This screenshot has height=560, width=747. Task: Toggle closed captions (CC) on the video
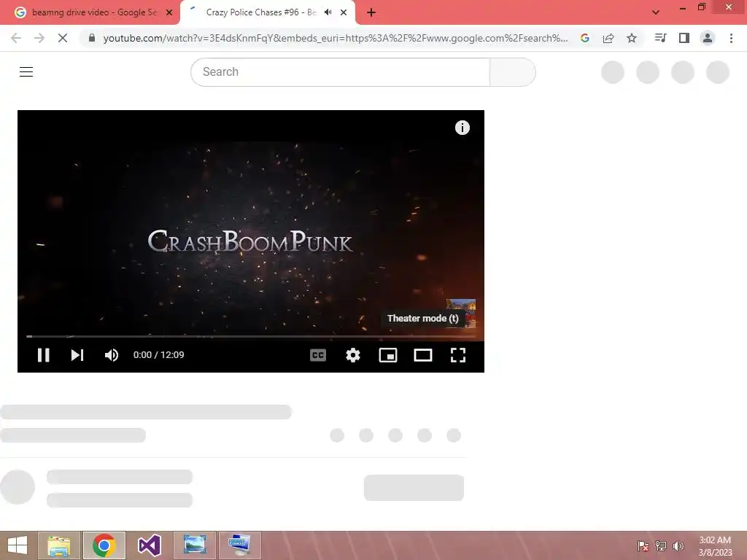(x=318, y=355)
